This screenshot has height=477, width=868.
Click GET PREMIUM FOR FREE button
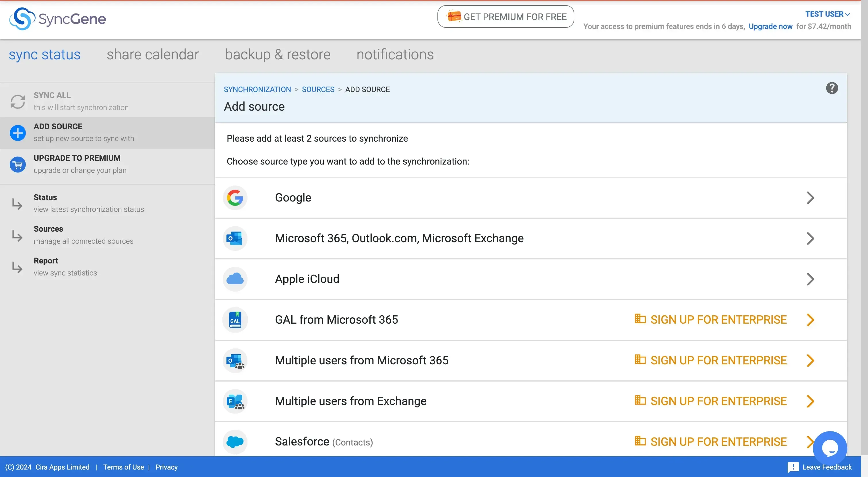pos(505,17)
